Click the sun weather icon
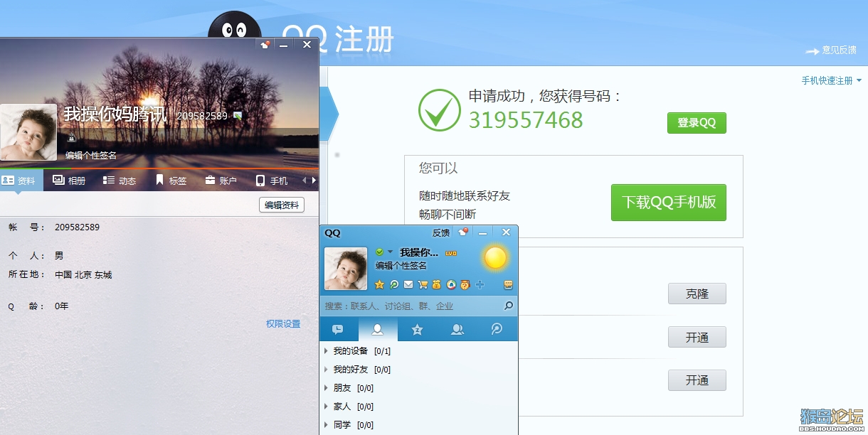The image size is (868, 435). tap(495, 257)
